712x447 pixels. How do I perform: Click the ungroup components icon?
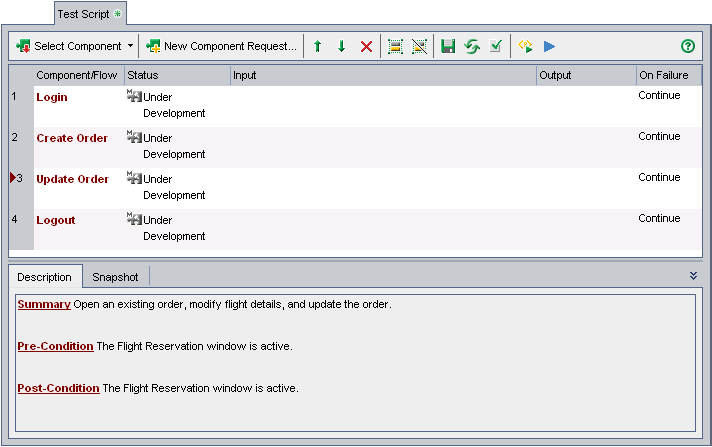(420, 47)
